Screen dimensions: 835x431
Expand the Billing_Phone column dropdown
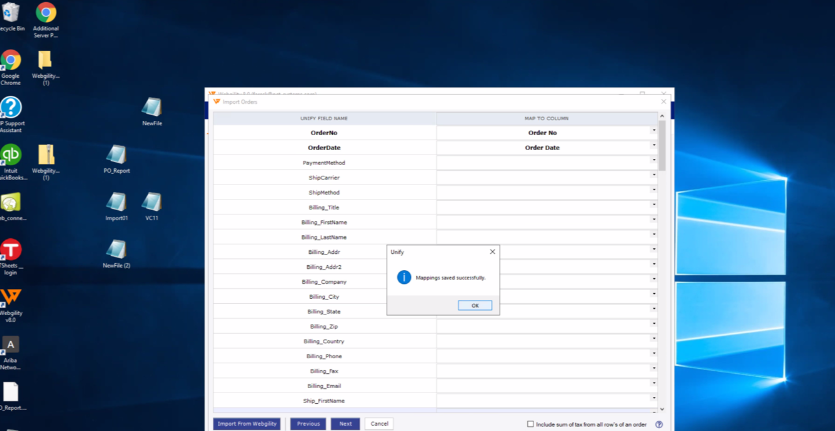654,354
